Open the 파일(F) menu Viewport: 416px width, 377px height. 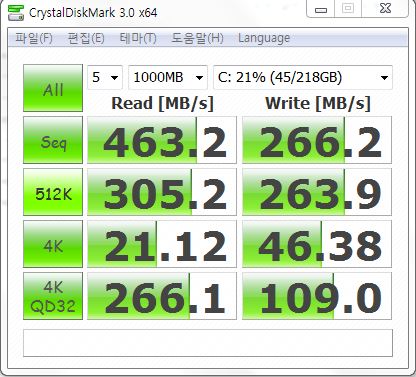tap(34, 38)
